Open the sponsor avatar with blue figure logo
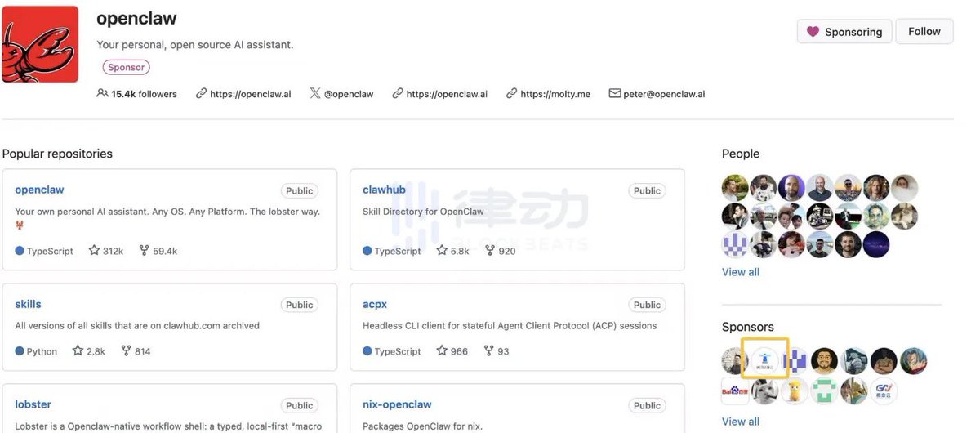Image resolution: width=980 pixels, height=433 pixels. pos(764,361)
